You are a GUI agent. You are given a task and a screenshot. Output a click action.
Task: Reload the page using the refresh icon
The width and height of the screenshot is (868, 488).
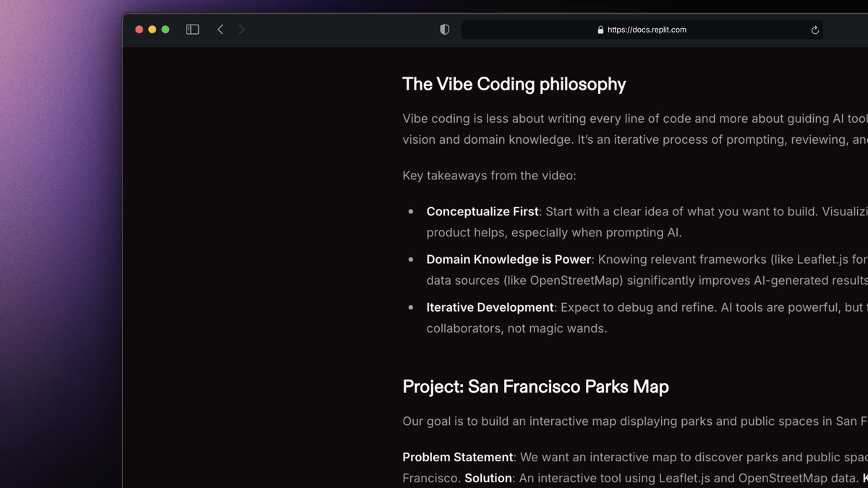[x=814, y=30]
